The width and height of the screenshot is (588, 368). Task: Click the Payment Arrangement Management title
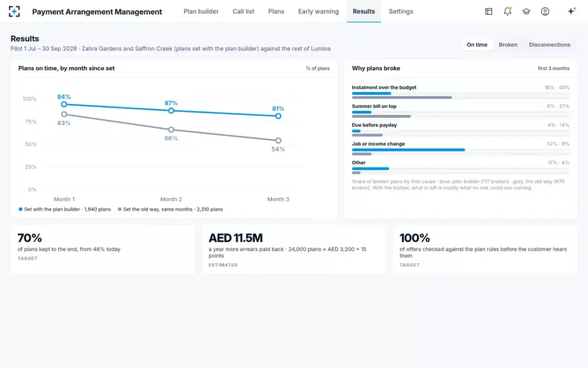pos(97,12)
